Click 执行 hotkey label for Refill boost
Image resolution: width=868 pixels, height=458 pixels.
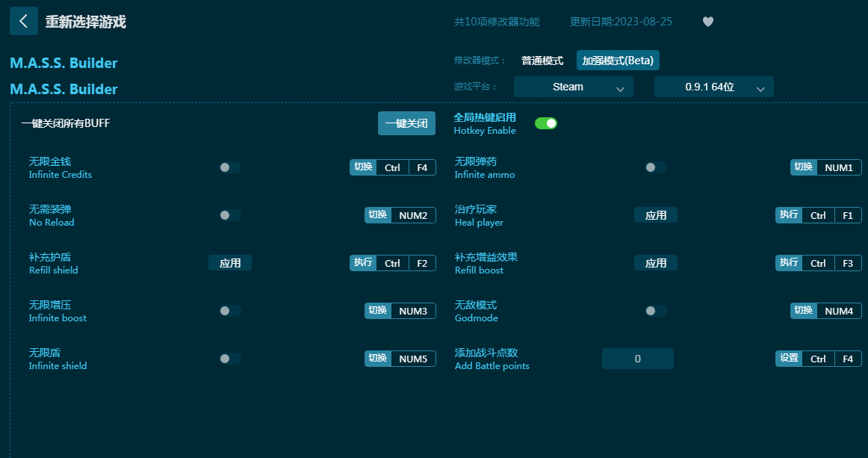pyautogui.click(x=789, y=263)
